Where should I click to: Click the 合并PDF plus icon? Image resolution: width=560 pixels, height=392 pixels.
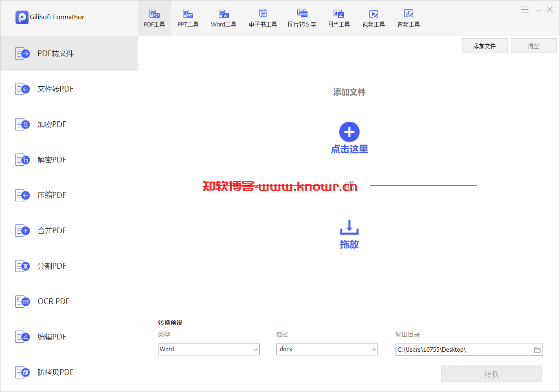click(x=22, y=230)
